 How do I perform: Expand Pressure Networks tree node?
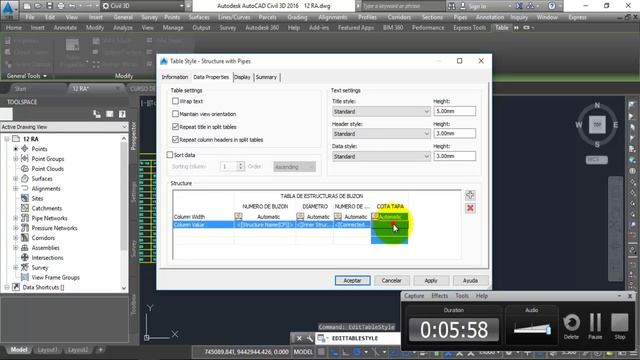tap(16, 228)
